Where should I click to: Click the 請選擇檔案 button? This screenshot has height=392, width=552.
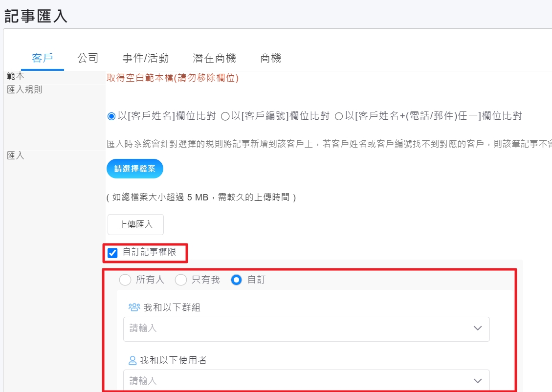click(x=135, y=169)
